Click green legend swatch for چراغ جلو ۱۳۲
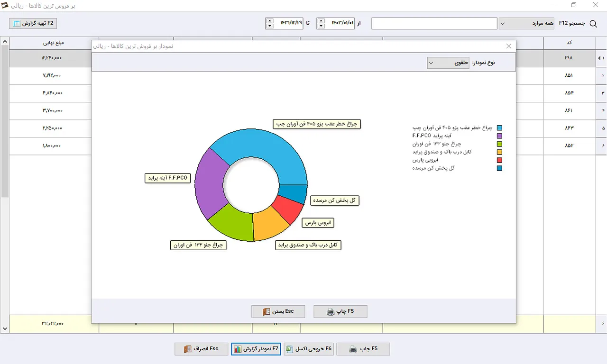The image size is (607, 364). coord(499,144)
